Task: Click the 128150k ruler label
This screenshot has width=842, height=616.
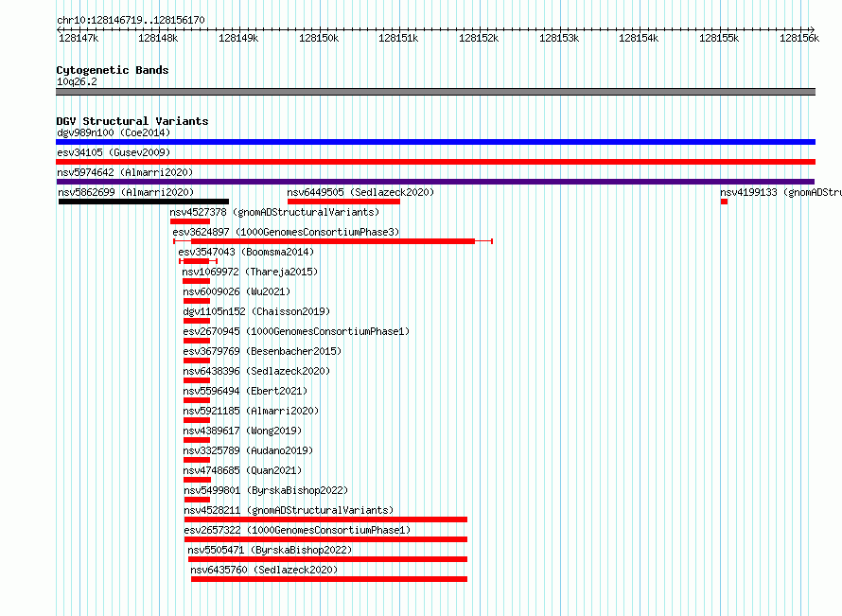Action: coord(319,38)
